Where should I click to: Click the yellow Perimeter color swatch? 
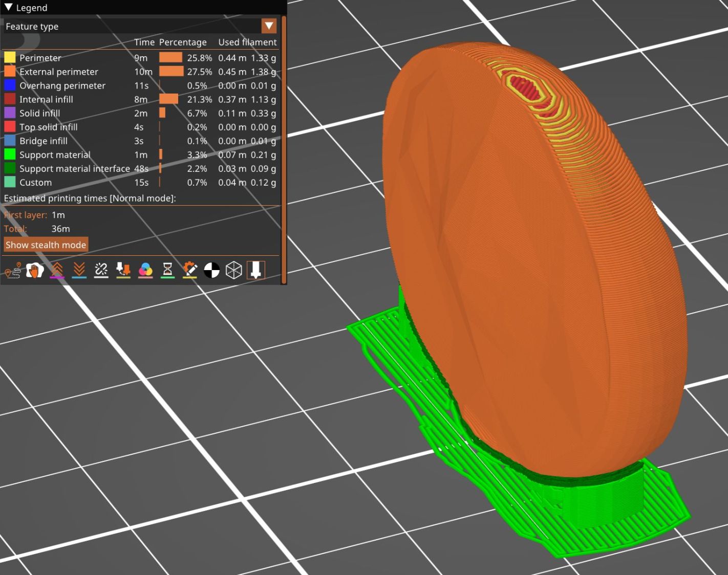coord(10,57)
